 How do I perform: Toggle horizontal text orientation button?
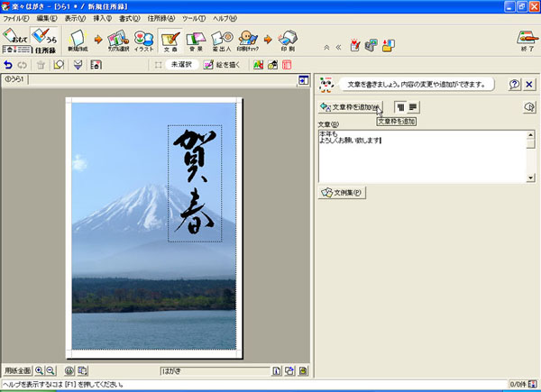(x=413, y=107)
